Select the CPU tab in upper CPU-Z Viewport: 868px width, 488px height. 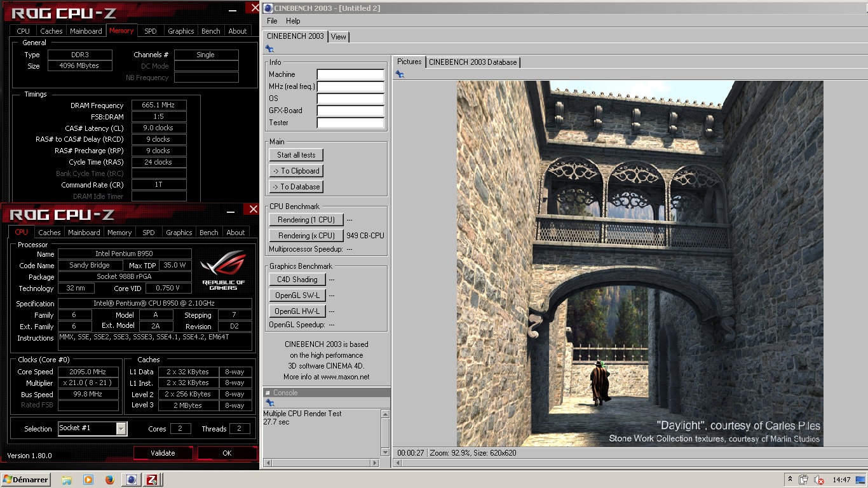pyautogui.click(x=24, y=31)
